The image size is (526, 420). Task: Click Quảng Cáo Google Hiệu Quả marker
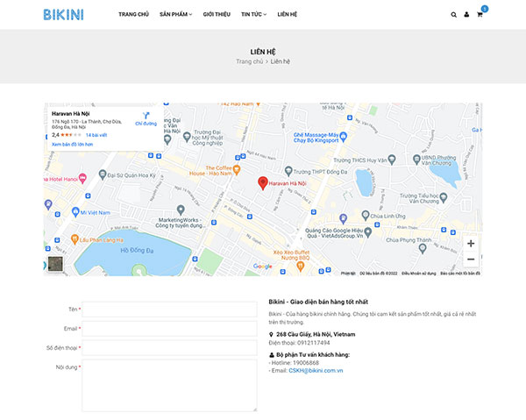coord(367,232)
